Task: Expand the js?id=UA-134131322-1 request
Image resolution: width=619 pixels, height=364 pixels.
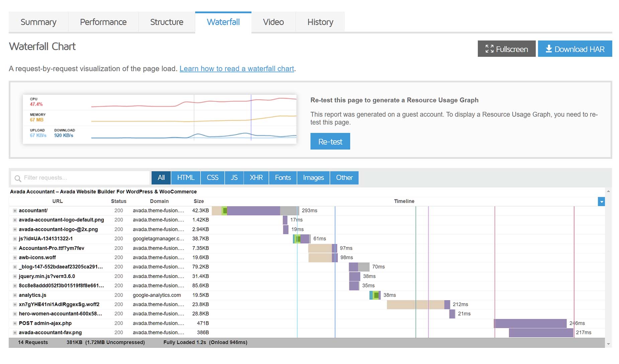Action: click(15, 239)
